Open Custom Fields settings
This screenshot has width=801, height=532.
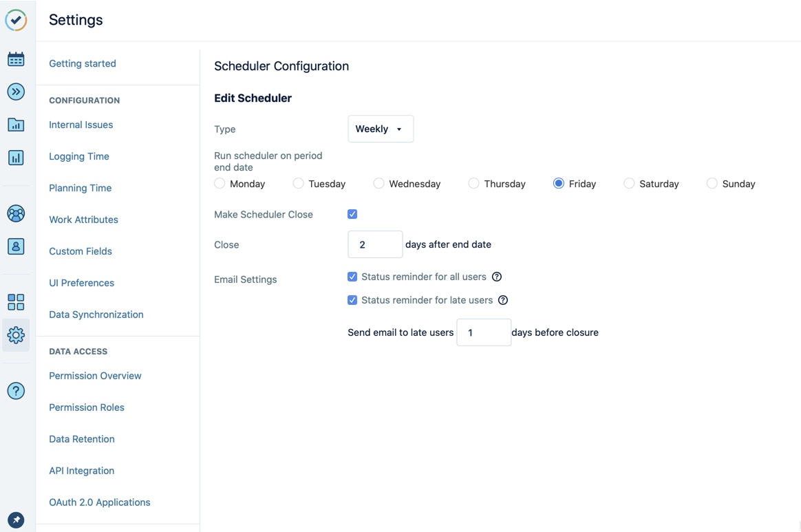pos(81,251)
